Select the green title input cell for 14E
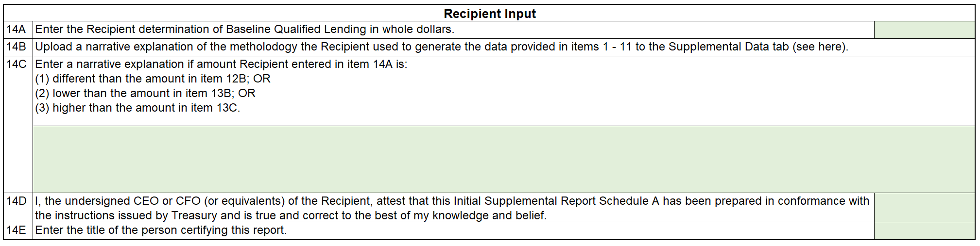The width and height of the screenshot is (980, 246). [x=924, y=230]
